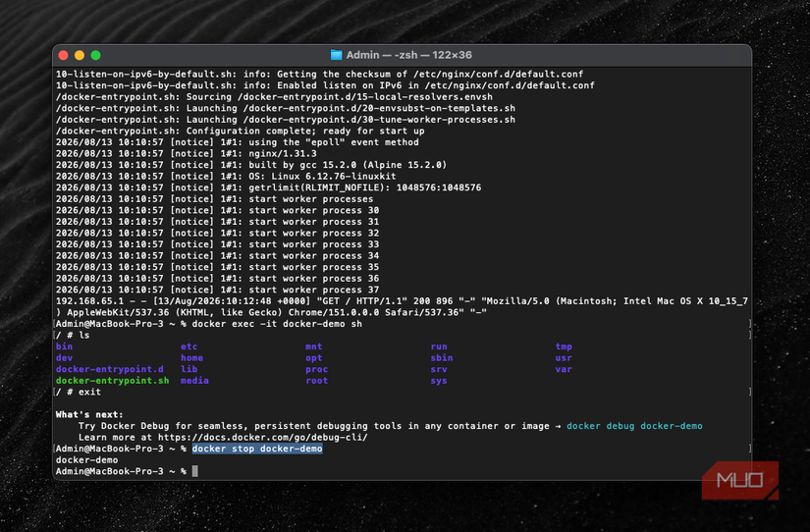Click the highlighted 'docker stop docker-demo' command
The height and width of the screenshot is (532, 810).
pyautogui.click(x=257, y=449)
